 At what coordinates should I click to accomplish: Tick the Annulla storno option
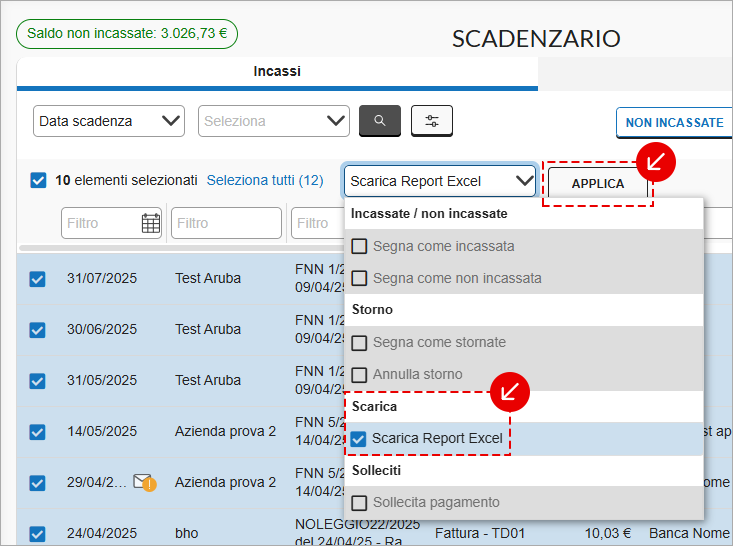click(x=359, y=374)
